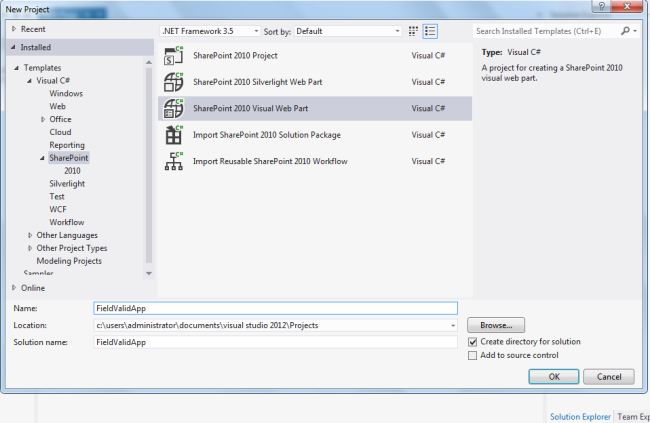650x423 pixels.
Task: Select the Cloud template category
Action: coord(61,132)
